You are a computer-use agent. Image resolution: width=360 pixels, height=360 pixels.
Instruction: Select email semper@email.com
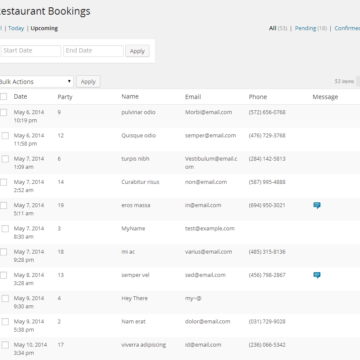tap(210, 136)
